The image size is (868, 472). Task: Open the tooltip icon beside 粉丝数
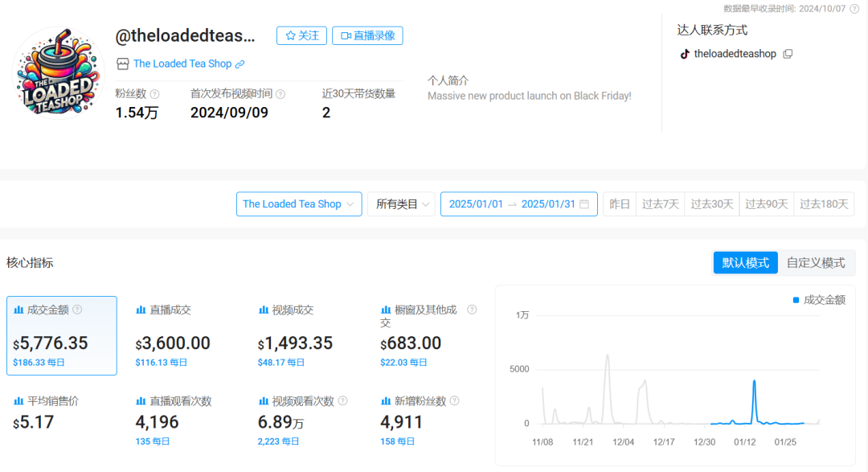click(154, 93)
